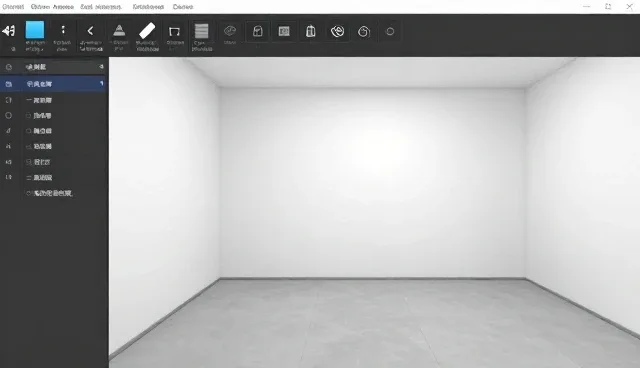Select the striped pyramid tool icon
The height and width of the screenshot is (368, 640).
tap(119, 31)
